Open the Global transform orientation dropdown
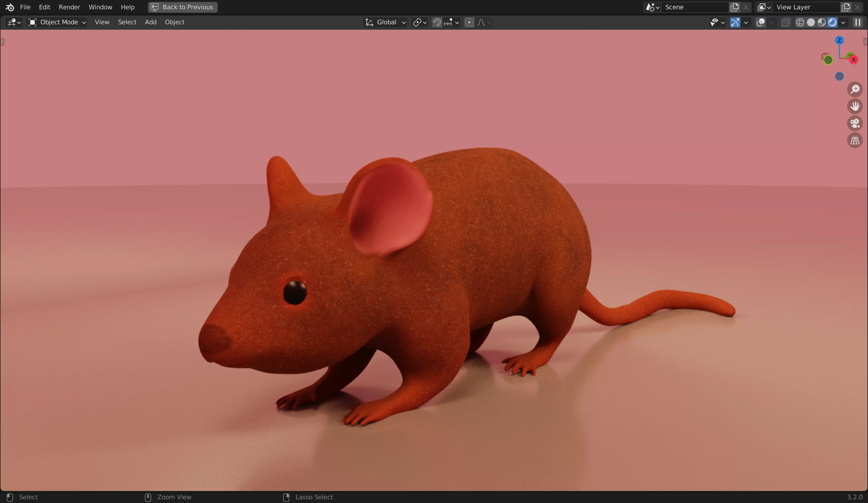This screenshot has width=868, height=503. point(385,22)
